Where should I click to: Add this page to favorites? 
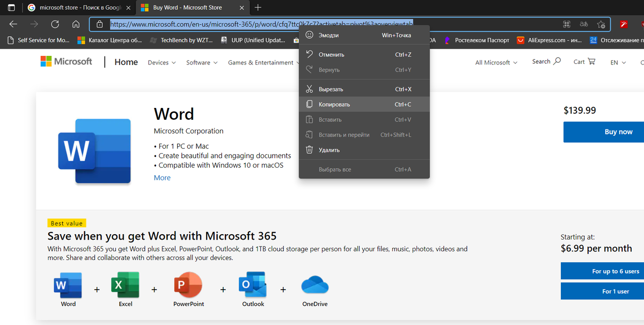point(602,24)
